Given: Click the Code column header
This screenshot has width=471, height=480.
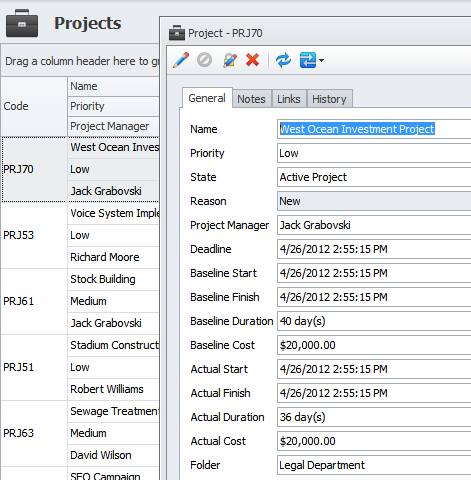Looking at the screenshot, I should click(34, 106).
